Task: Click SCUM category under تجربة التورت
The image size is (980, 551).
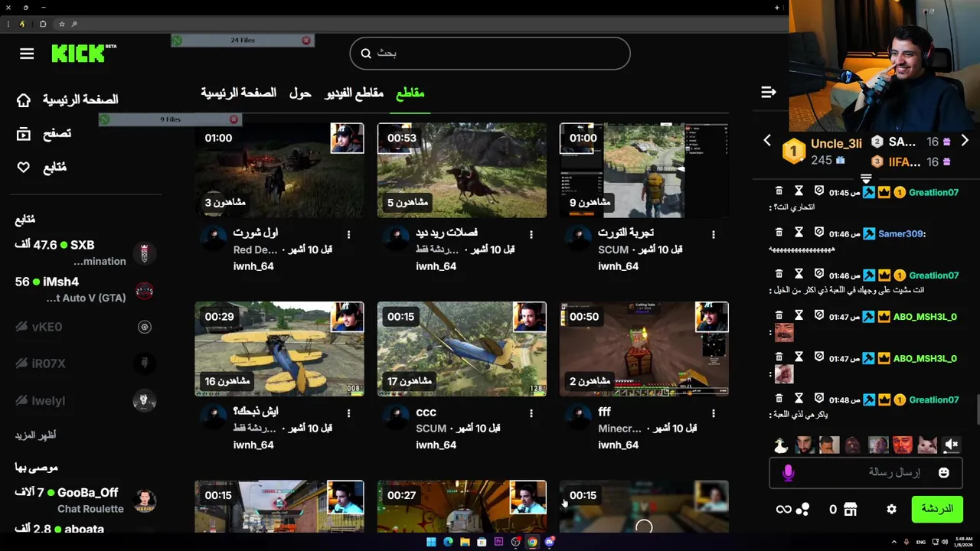Action: tap(613, 249)
